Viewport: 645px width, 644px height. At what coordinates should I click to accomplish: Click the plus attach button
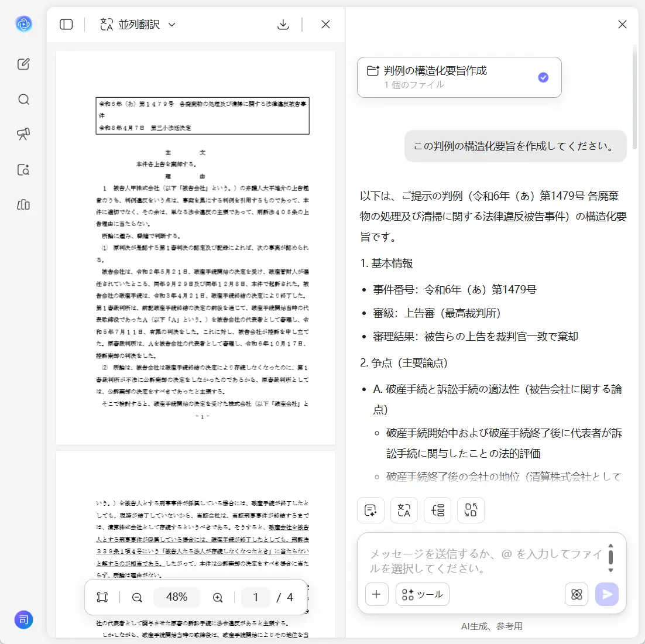pos(376,594)
